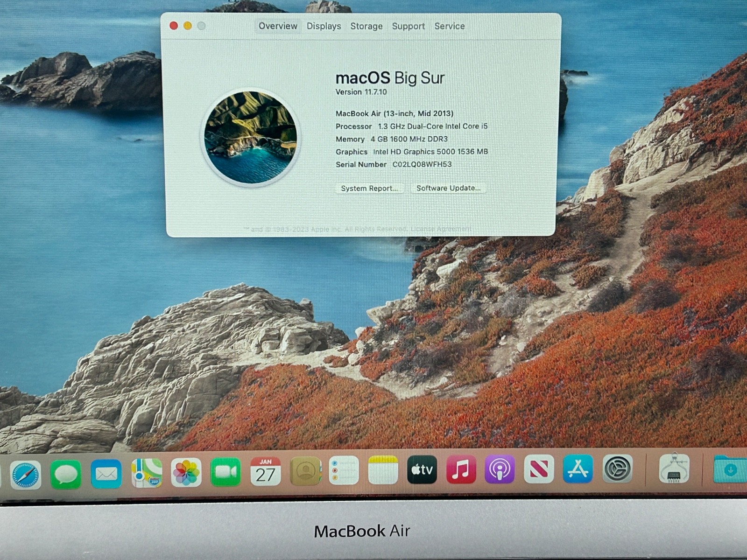Select the Support tab
The width and height of the screenshot is (747, 560).
408,26
